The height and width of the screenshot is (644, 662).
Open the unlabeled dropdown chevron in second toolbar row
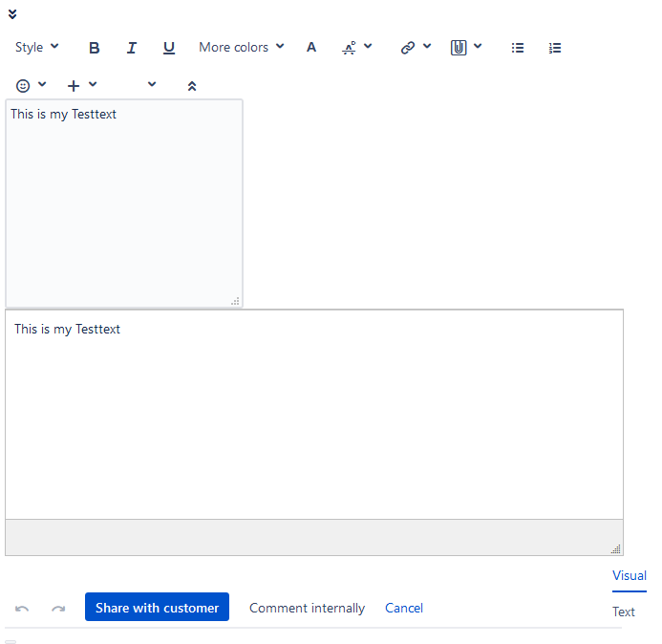tap(152, 84)
